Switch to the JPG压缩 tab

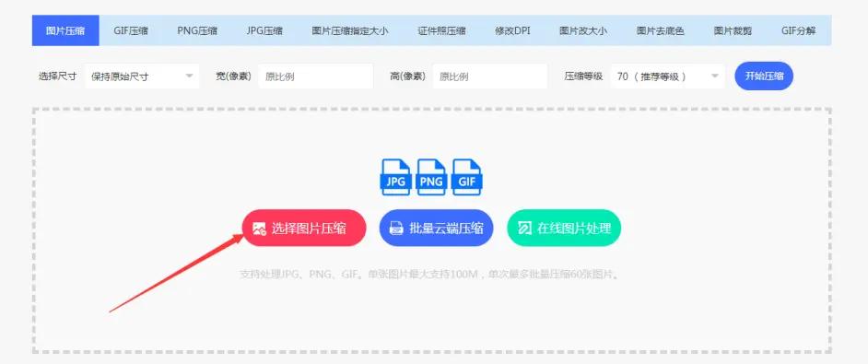click(264, 30)
